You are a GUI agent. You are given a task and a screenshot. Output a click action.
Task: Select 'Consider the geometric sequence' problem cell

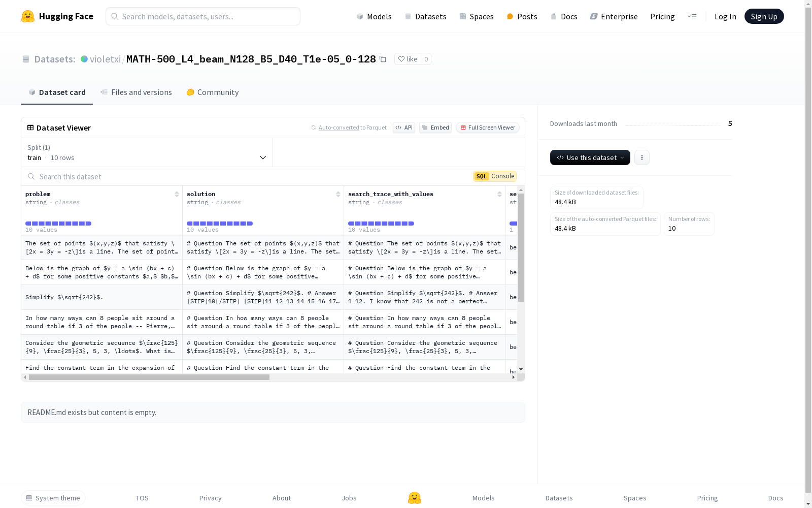point(101,347)
